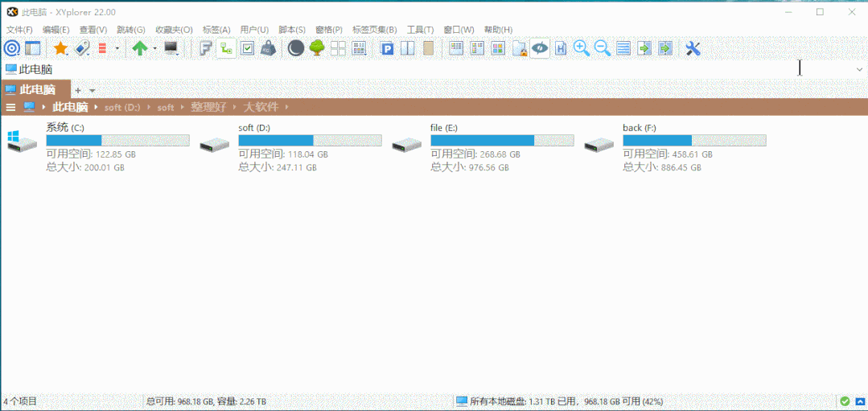Viewport: 868px width, 411px height.
Task: Click the 整理好 breadcrumb segment
Action: tap(208, 107)
